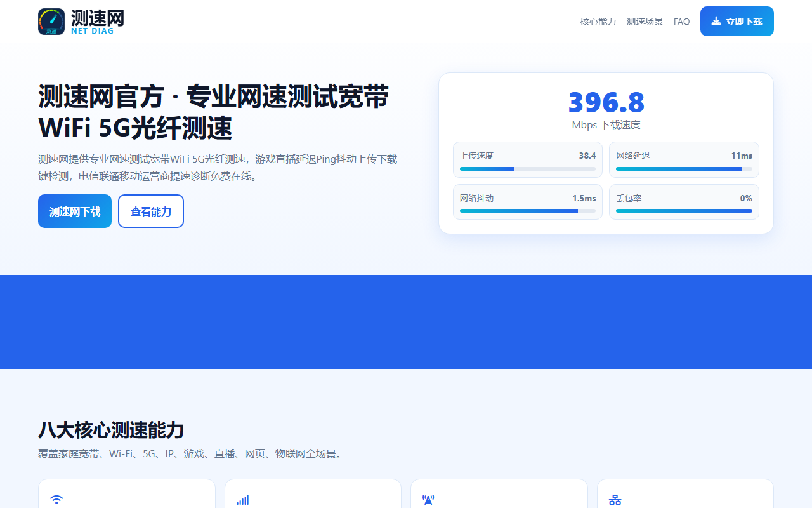
Task: Click the 立即下载 button in the header
Action: point(737,22)
